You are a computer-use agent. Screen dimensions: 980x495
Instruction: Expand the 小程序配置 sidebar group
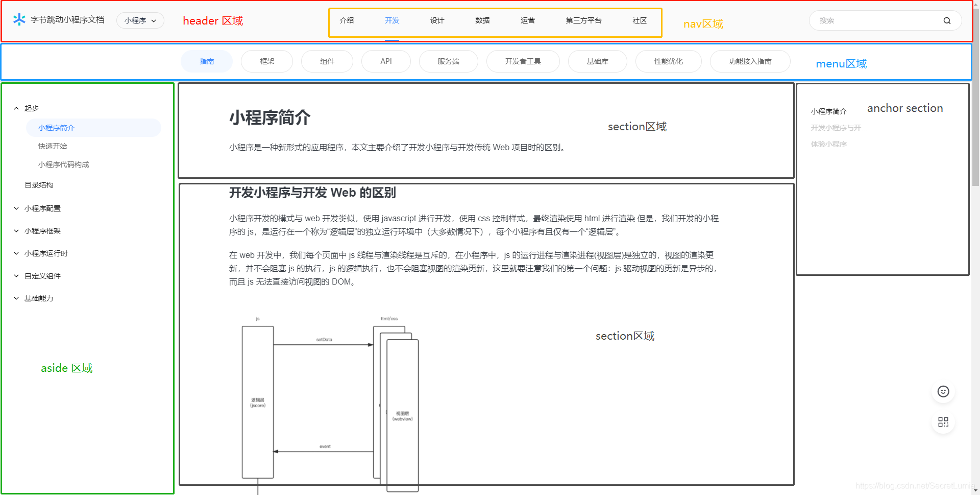[16, 208]
